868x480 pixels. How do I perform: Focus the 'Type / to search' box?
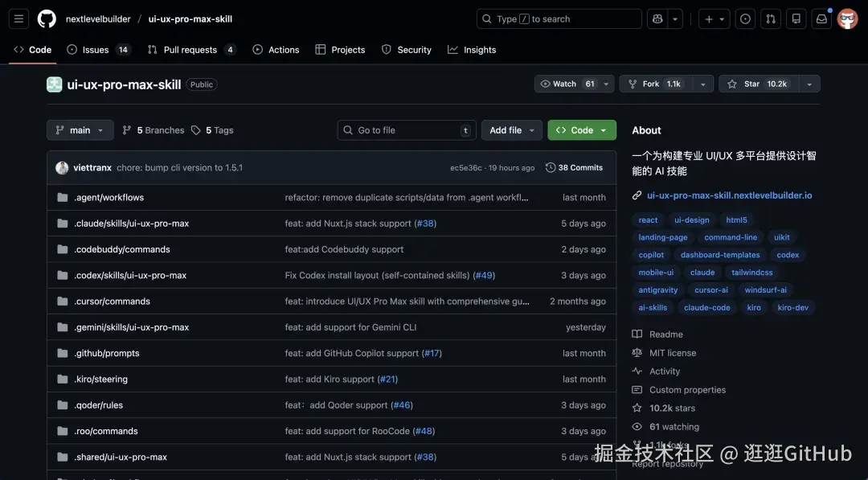pyautogui.click(x=559, y=18)
